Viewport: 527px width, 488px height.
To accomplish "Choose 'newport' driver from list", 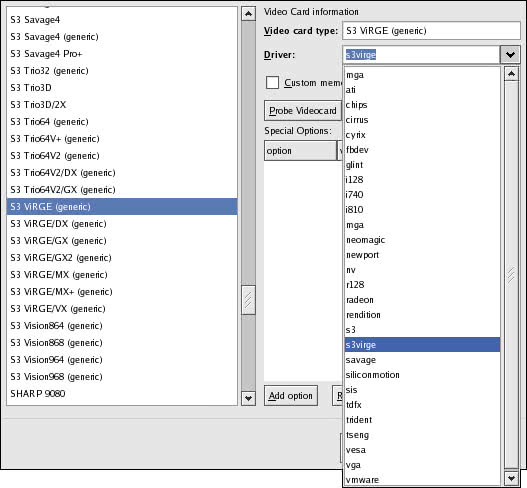I will pyautogui.click(x=422, y=255).
